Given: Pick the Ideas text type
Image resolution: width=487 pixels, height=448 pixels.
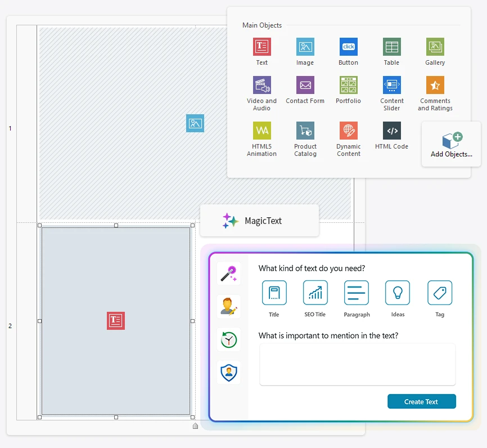Looking at the screenshot, I should [398, 293].
